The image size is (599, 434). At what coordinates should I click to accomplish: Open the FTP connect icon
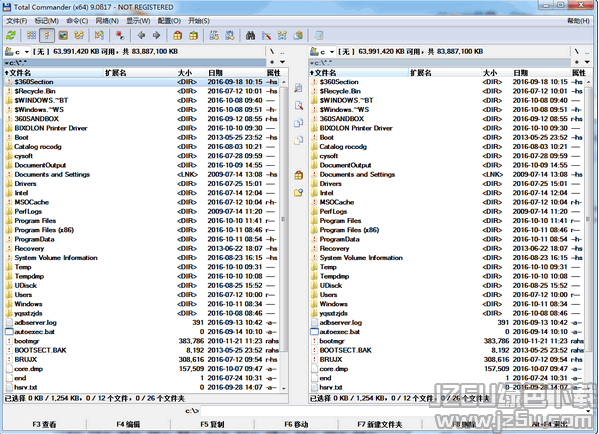tap(214, 36)
